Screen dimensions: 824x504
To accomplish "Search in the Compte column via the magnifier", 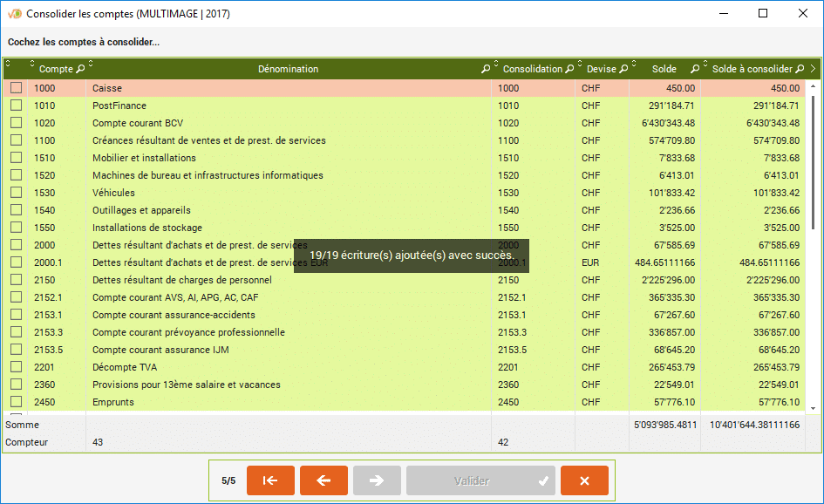I will (x=81, y=69).
